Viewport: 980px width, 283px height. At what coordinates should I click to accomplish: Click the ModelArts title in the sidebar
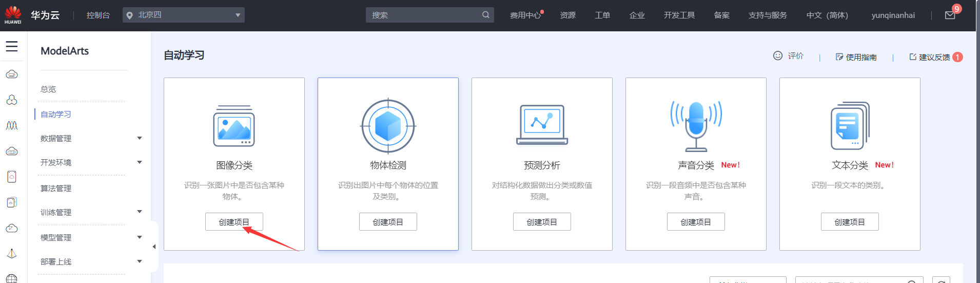pos(65,51)
